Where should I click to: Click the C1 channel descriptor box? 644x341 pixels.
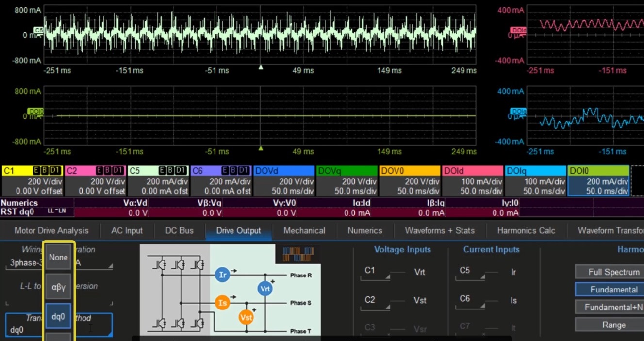pyautogui.click(x=32, y=181)
